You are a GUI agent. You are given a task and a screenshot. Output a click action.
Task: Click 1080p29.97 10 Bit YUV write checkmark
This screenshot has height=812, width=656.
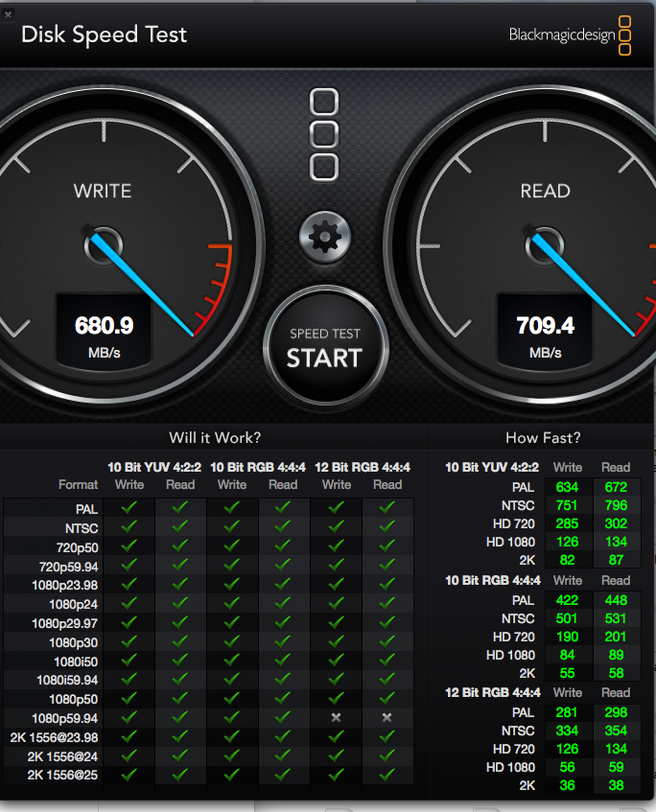pos(129,622)
